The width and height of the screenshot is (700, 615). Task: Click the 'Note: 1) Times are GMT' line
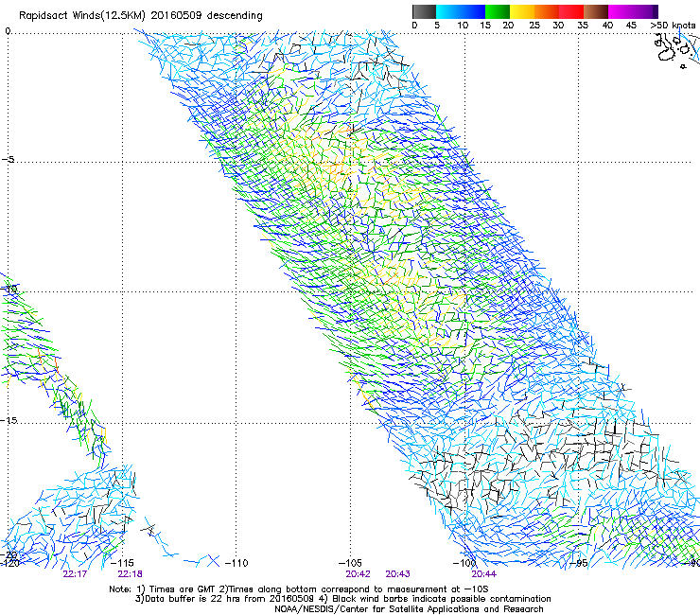299,589
